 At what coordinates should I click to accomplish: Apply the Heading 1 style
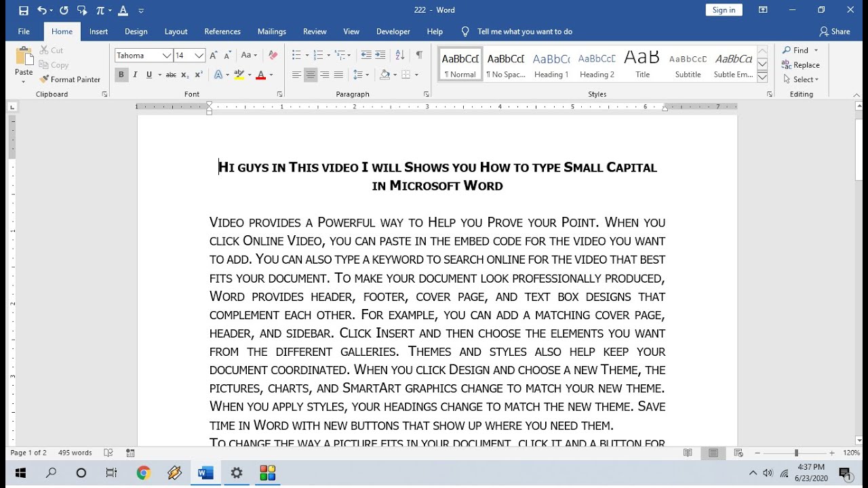[551, 65]
